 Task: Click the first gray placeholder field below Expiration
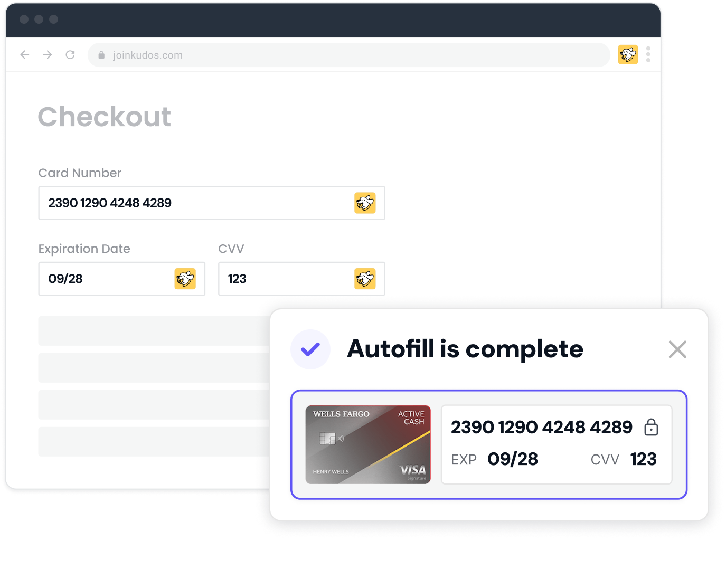pos(154,331)
